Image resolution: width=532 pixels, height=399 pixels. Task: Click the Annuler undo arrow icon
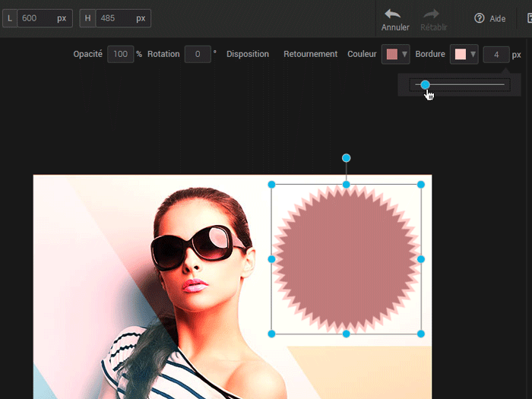tap(393, 14)
